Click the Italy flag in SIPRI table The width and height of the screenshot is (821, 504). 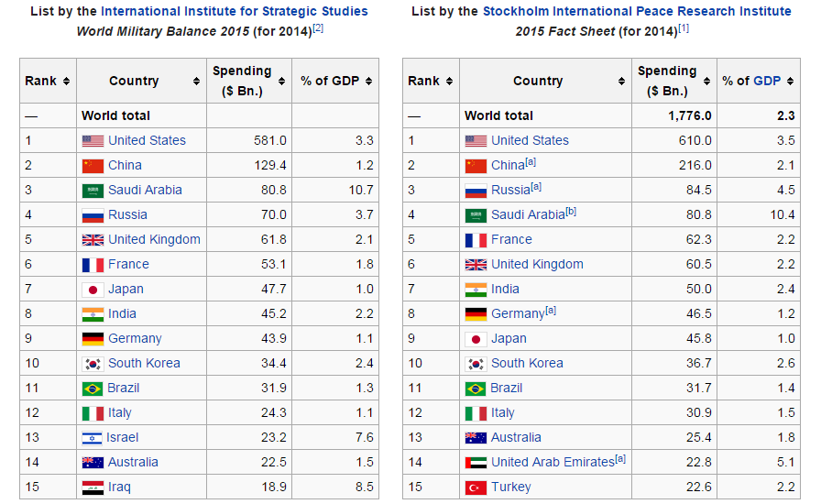click(476, 413)
